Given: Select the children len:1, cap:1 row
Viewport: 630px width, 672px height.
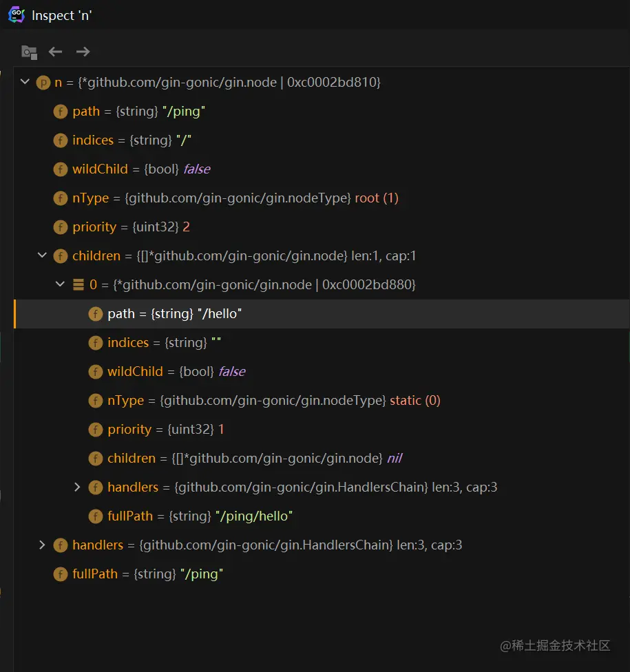Looking at the screenshot, I should coord(322,256).
